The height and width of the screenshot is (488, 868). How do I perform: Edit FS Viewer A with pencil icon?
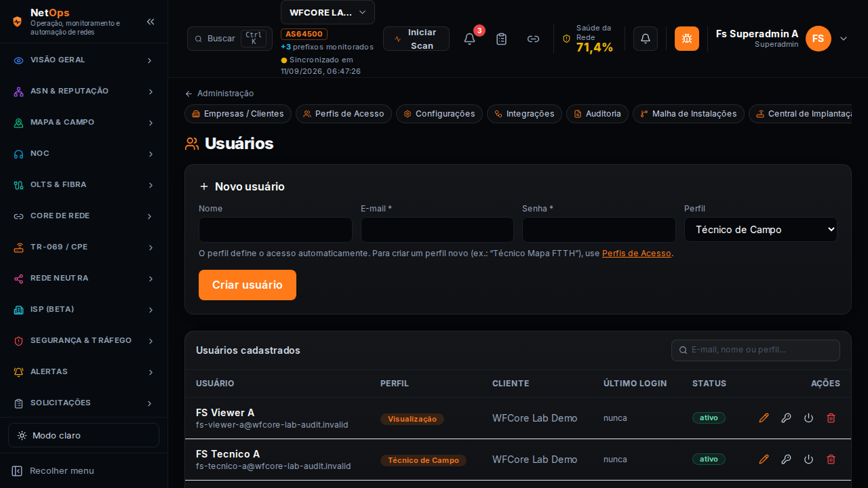[x=764, y=418]
